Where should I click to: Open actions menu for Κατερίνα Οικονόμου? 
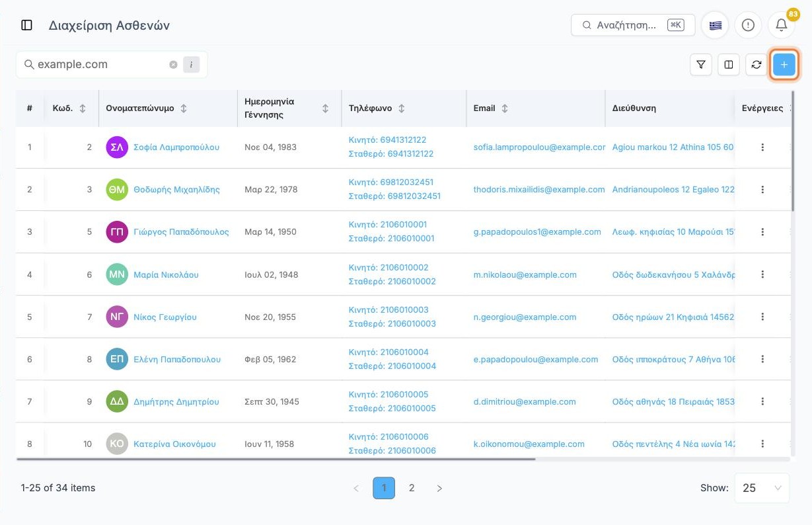click(x=762, y=444)
